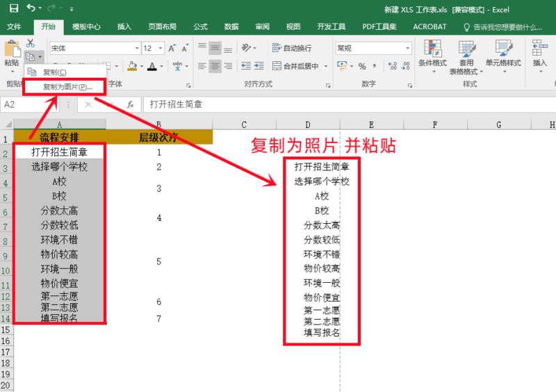Apply font color with the A icon
556x392 pixels.
152,66
